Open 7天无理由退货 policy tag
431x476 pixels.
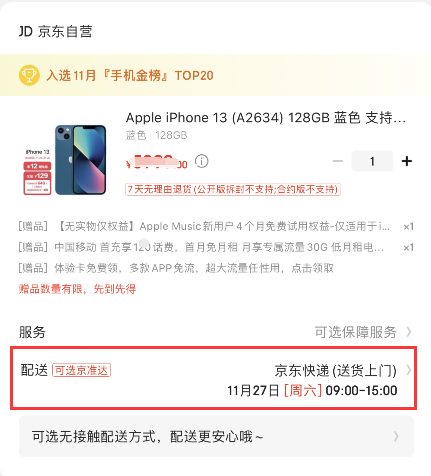point(233,189)
